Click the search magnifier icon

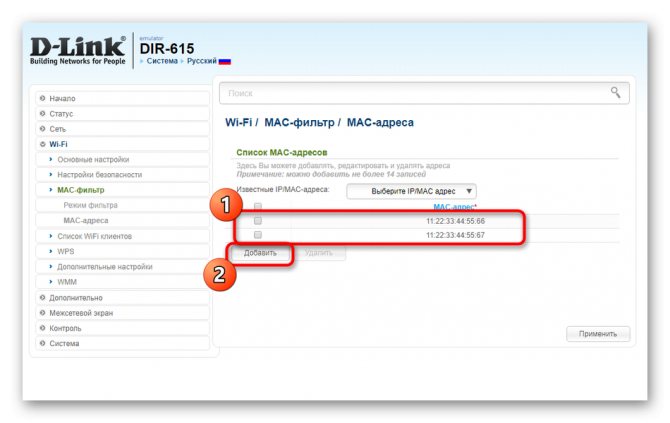[615, 92]
